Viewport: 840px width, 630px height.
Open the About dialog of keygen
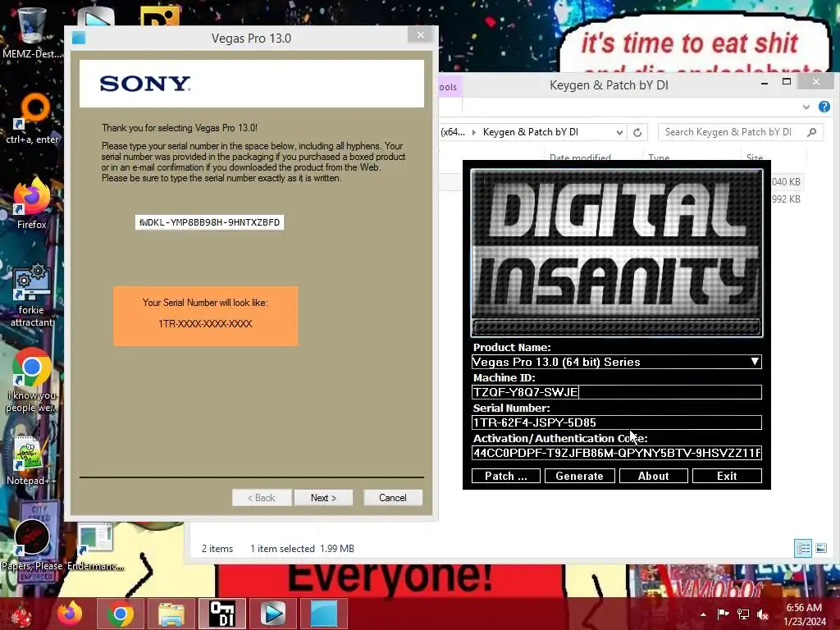(x=654, y=476)
